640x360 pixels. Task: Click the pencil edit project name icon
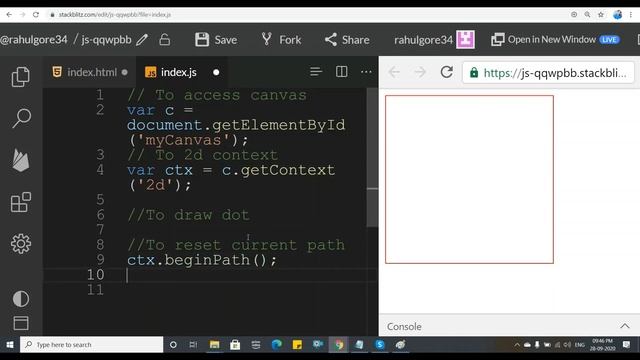[142, 40]
